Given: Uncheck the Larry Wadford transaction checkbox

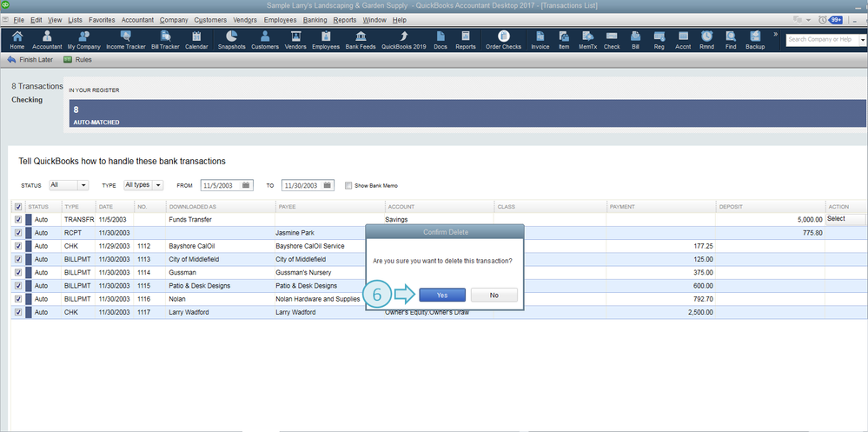Looking at the screenshot, I should coord(18,311).
